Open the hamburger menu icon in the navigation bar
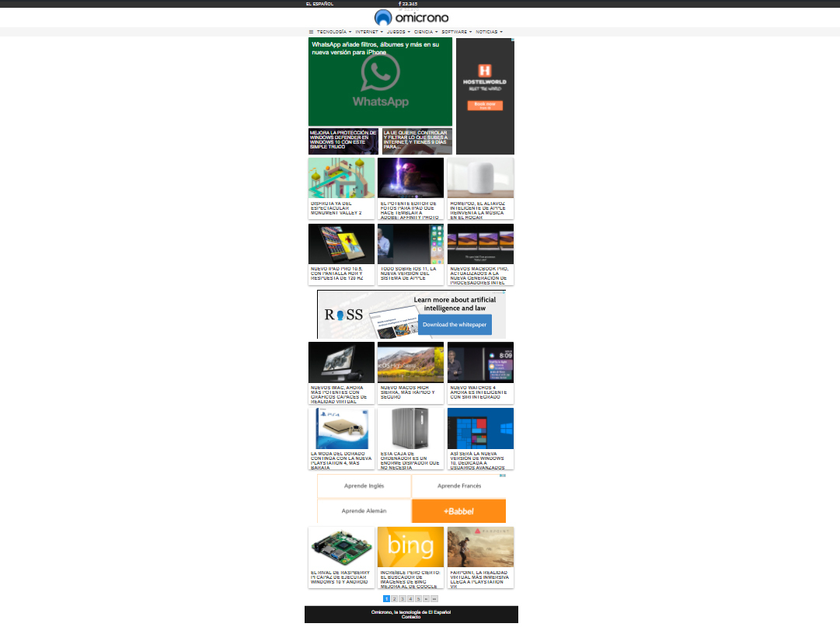The image size is (840, 634). pos(311,32)
